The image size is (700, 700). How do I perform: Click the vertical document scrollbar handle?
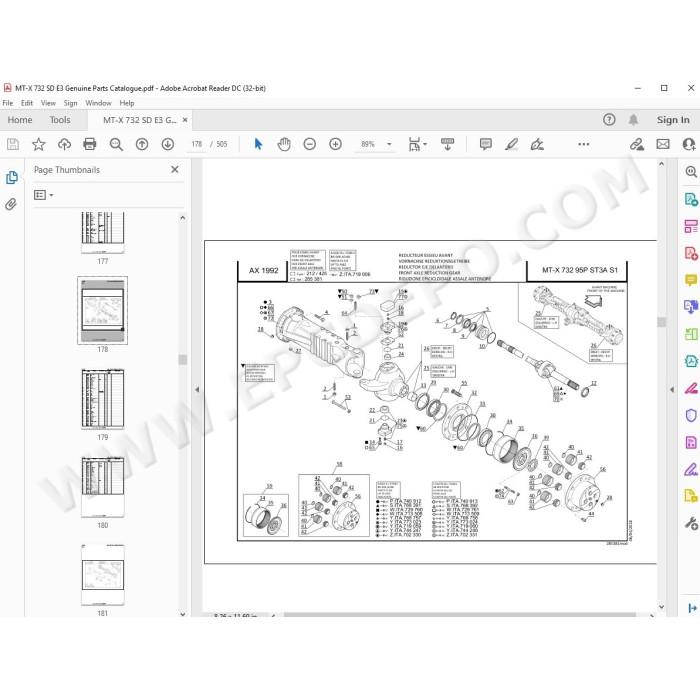click(662, 322)
